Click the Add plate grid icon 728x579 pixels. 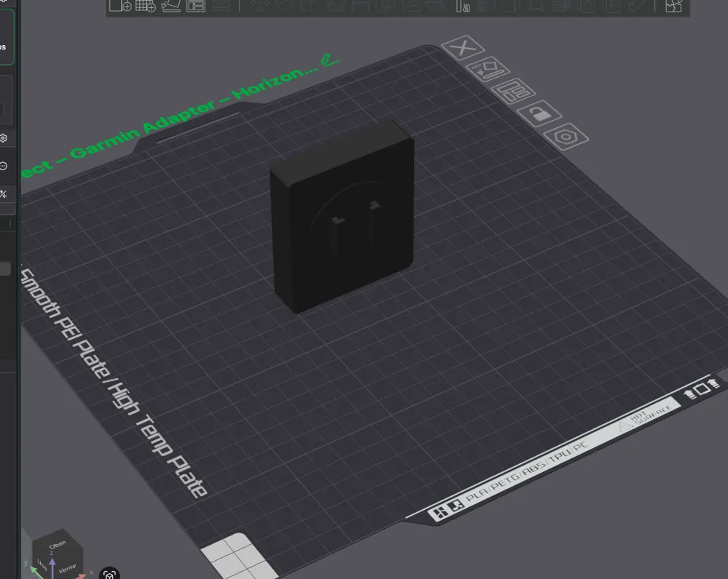click(x=146, y=6)
